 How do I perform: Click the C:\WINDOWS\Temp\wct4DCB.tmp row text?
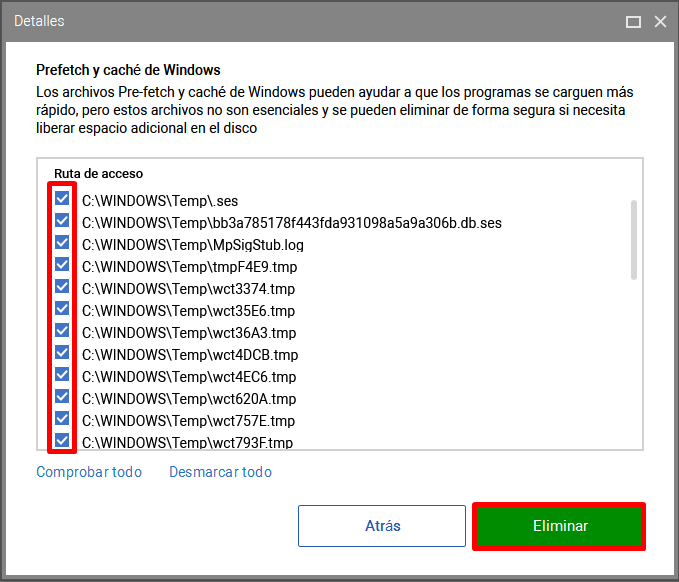click(190, 355)
